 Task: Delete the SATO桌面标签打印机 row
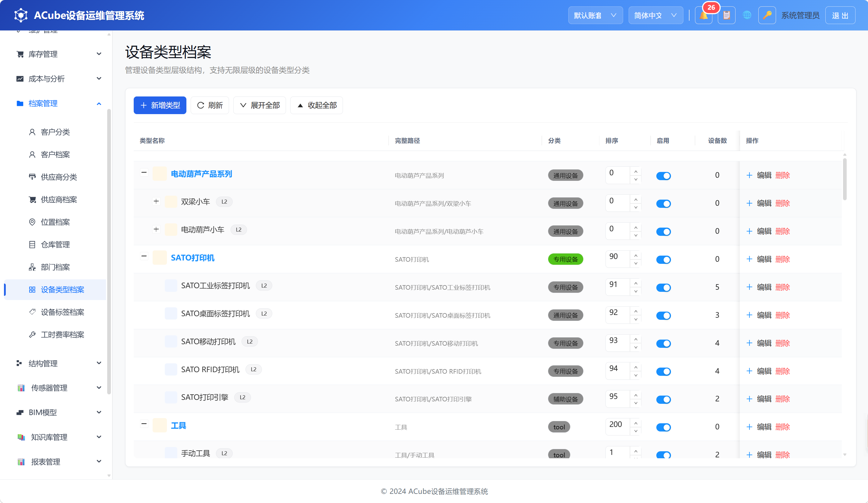tap(783, 315)
